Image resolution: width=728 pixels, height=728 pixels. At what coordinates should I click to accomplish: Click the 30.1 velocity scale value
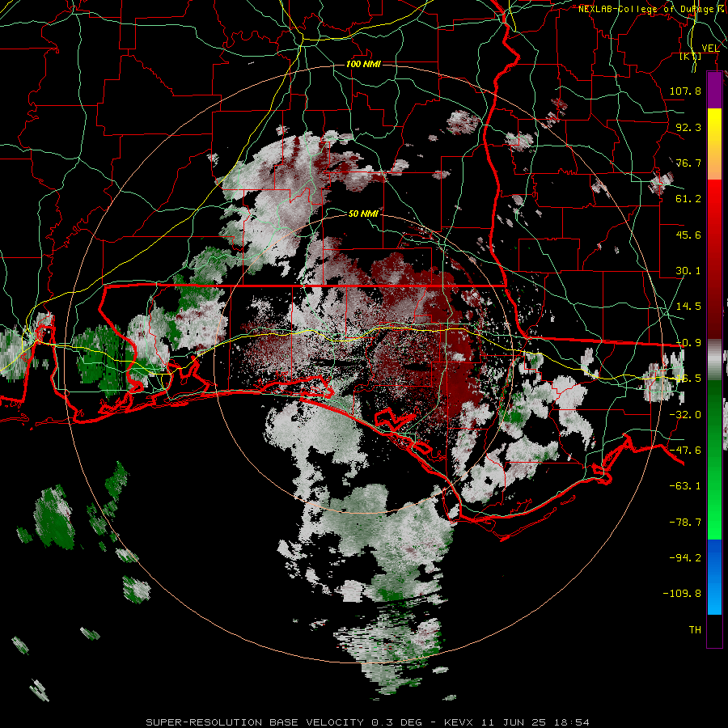pos(688,271)
